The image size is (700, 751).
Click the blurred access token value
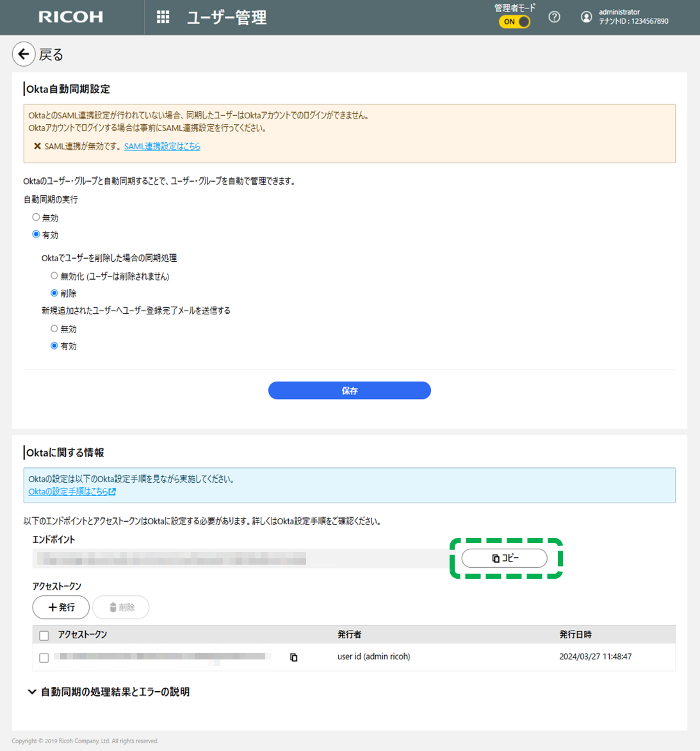tap(163, 657)
